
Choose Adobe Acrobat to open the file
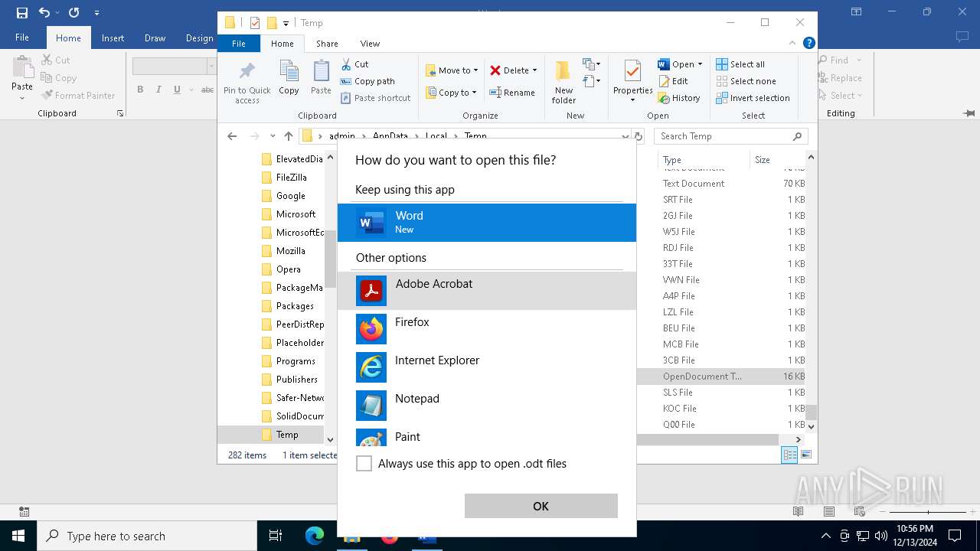click(x=487, y=291)
